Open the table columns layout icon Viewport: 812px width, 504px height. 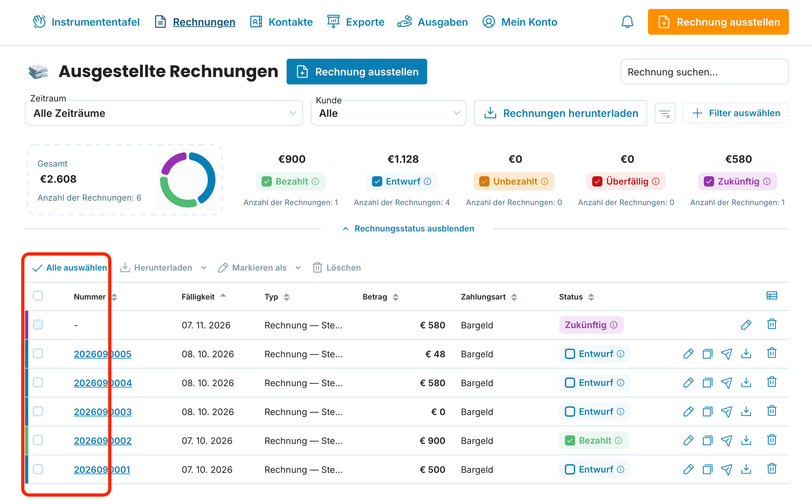click(x=772, y=296)
